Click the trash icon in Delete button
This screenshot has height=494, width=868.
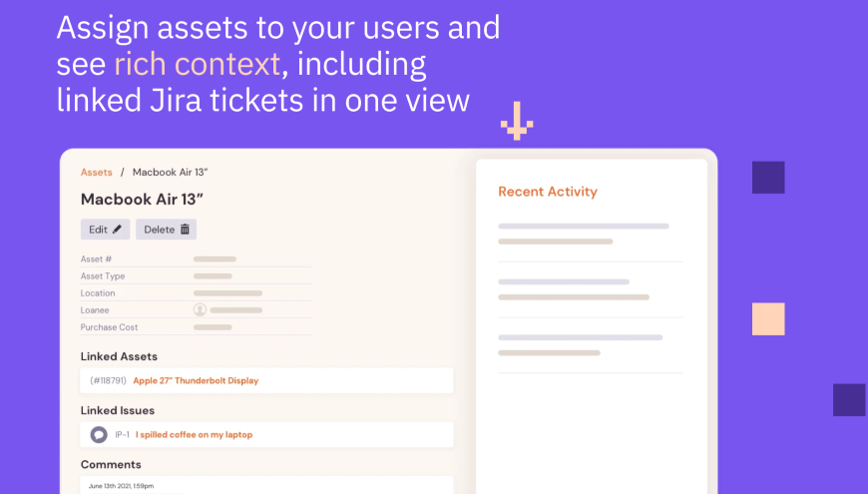185,230
